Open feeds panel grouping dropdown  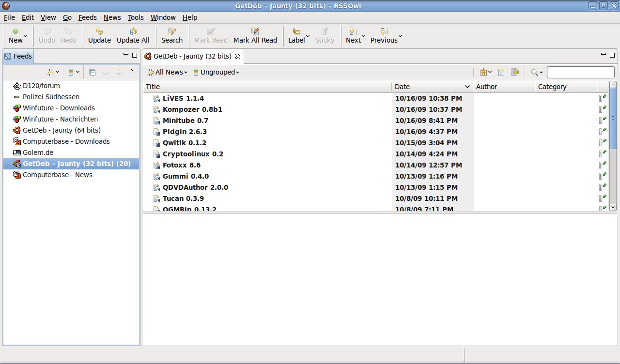pyautogui.click(x=74, y=72)
